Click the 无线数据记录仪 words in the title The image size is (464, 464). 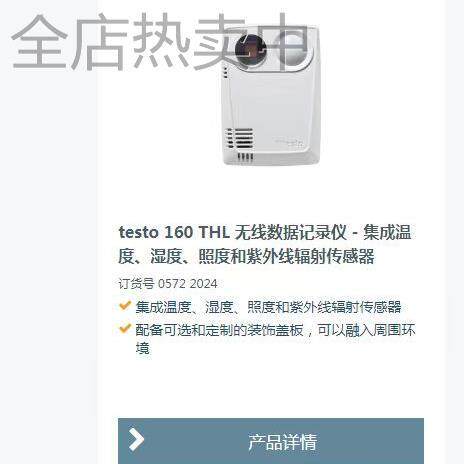pos(291,232)
